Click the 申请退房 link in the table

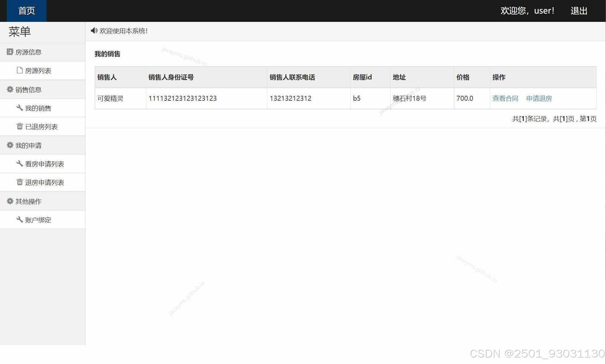pos(539,98)
